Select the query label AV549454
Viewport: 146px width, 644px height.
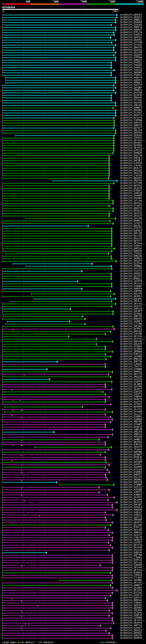tap(8, 7)
